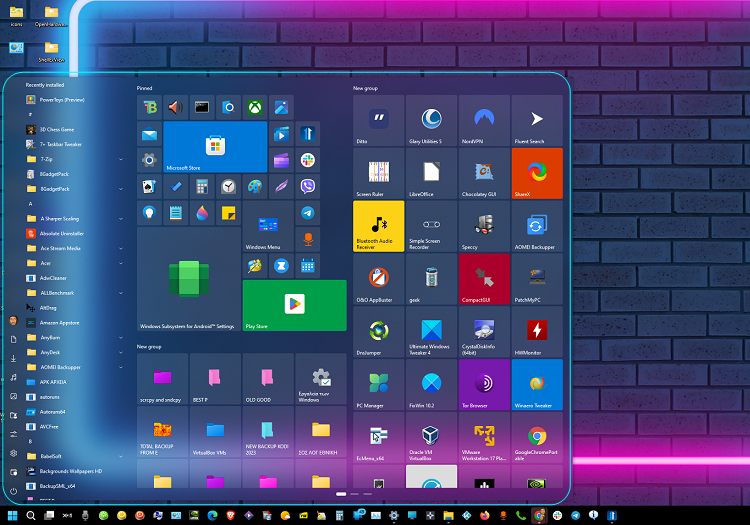Open the Winaero Tweaker tile
The height and width of the screenshot is (525, 750).
click(x=537, y=384)
